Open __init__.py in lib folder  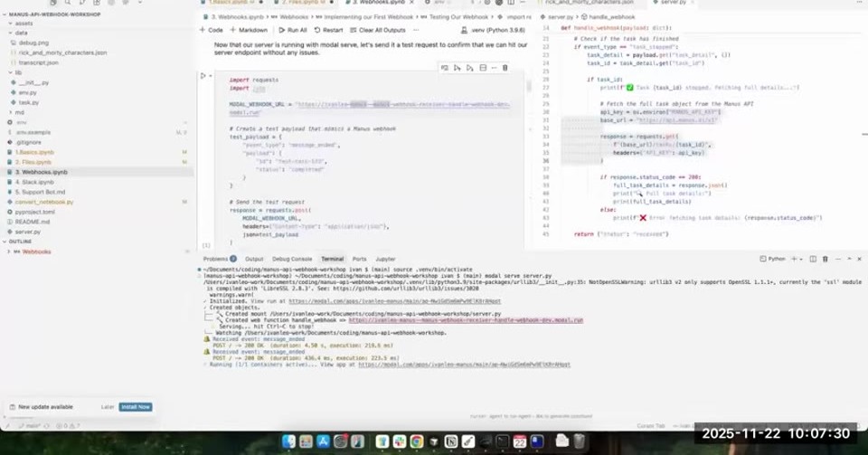(x=33, y=82)
